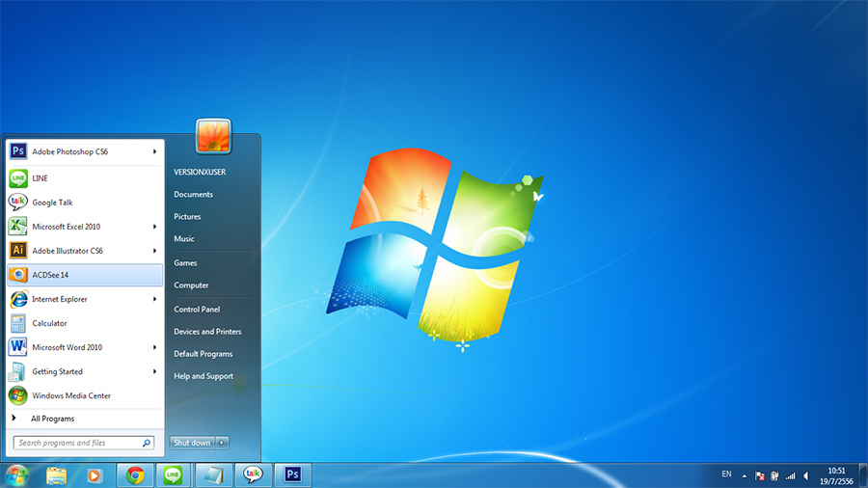Screen dimensions: 868x488
Task: Open the notepad-style app on taskbar
Action: click(214, 475)
